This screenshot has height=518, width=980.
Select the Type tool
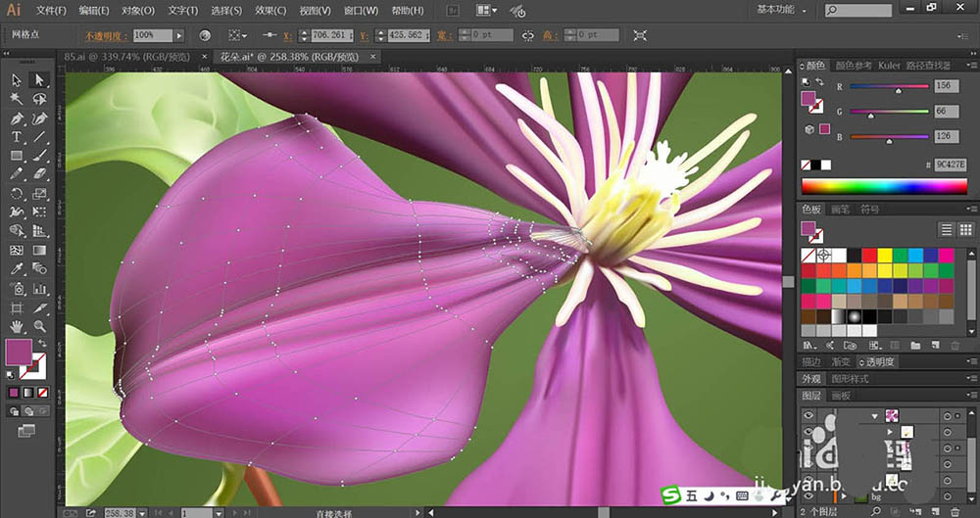click(17, 137)
